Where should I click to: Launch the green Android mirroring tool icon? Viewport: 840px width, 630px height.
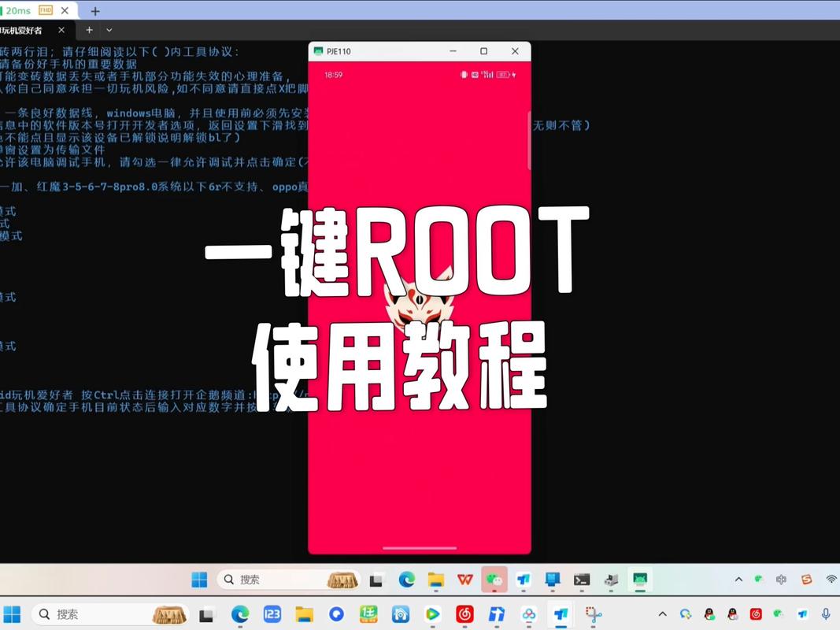click(639, 579)
